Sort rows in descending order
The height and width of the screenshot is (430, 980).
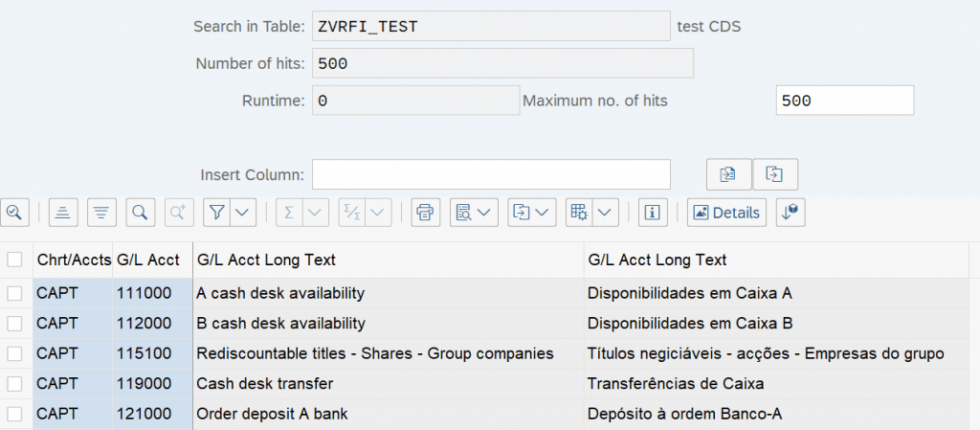(101, 213)
